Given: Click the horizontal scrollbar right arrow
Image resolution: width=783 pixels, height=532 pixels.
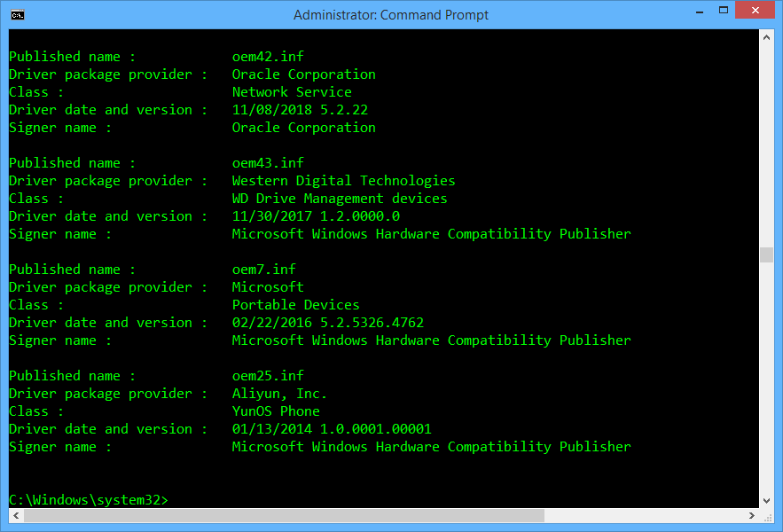Looking at the screenshot, I should (752, 515).
